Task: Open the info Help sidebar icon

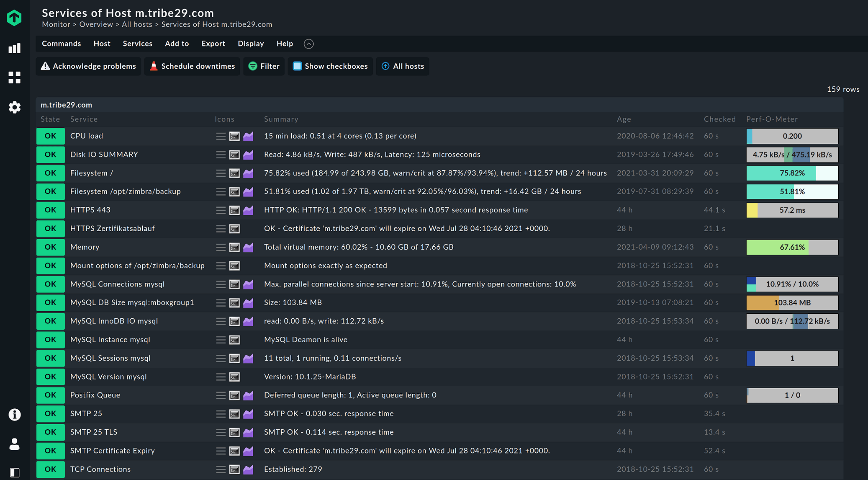Action: pos(14,415)
